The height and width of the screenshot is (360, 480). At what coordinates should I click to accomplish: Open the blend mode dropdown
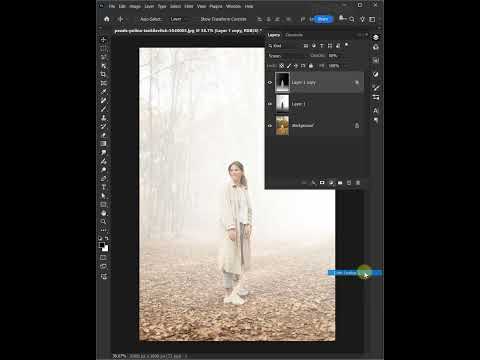[288, 56]
